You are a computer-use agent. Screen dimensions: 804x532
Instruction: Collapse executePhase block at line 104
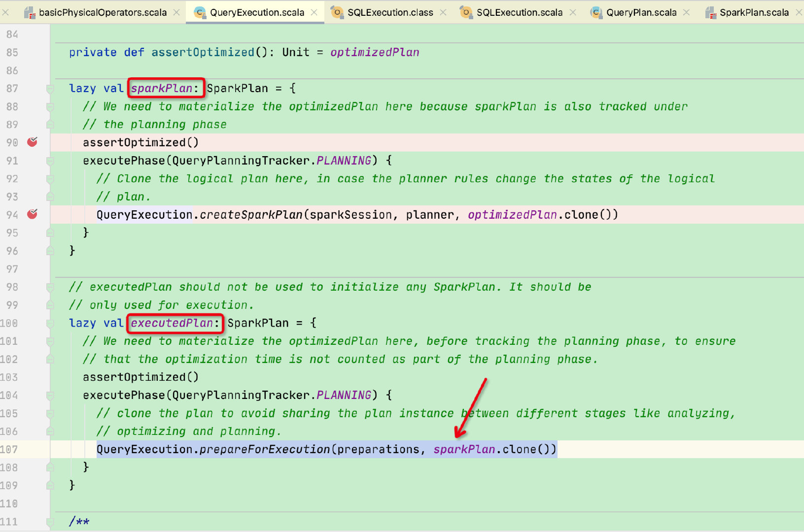50,395
